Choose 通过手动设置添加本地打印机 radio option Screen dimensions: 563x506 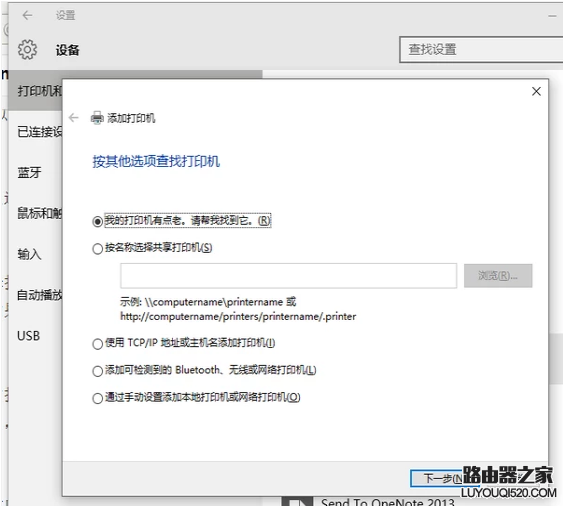(97, 398)
